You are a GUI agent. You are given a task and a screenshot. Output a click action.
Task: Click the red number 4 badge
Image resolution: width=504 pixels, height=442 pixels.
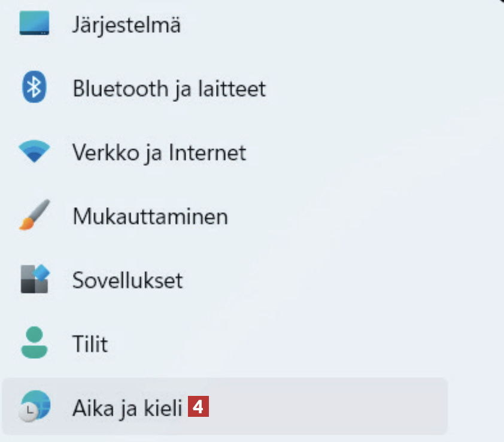pos(199,408)
